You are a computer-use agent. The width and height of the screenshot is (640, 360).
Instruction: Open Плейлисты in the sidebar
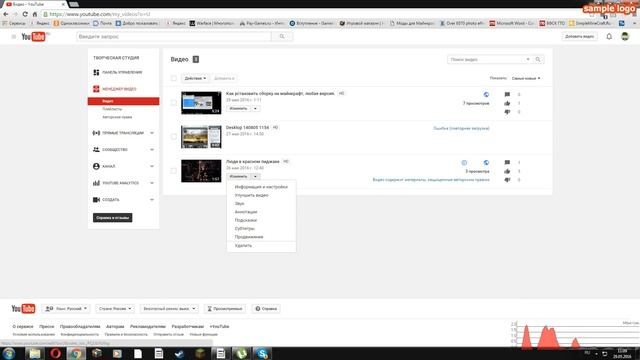[112, 109]
